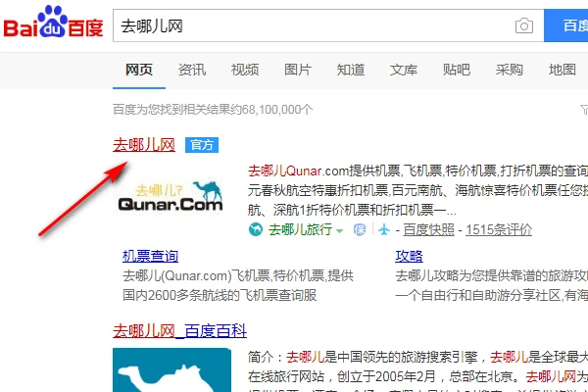Click the Baike camel image thumbnail
Screen dimensions: 588x392
(172, 369)
